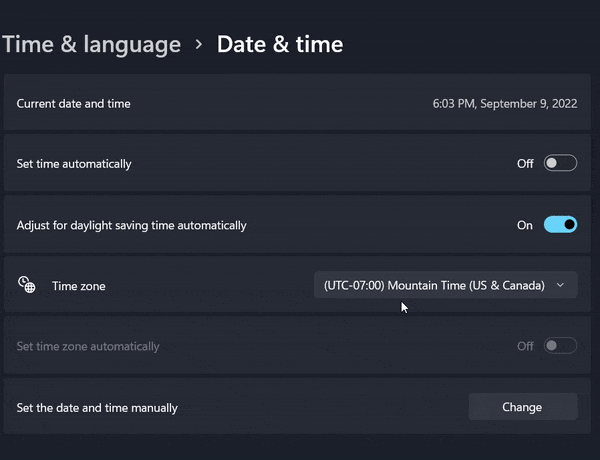Click the Time zone label text
This screenshot has height=460, width=600.
tap(79, 286)
